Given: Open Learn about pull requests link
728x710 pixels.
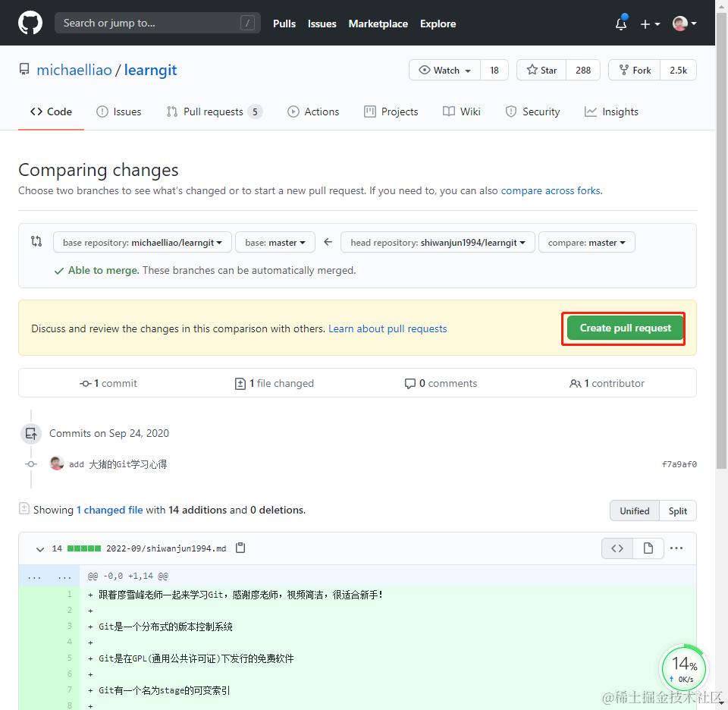Looking at the screenshot, I should click(388, 328).
